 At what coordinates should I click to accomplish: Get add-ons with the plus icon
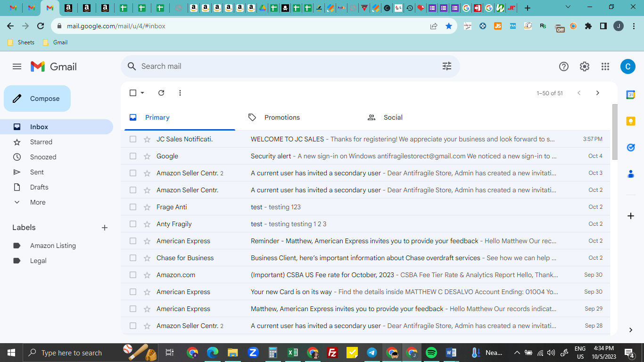point(631,216)
